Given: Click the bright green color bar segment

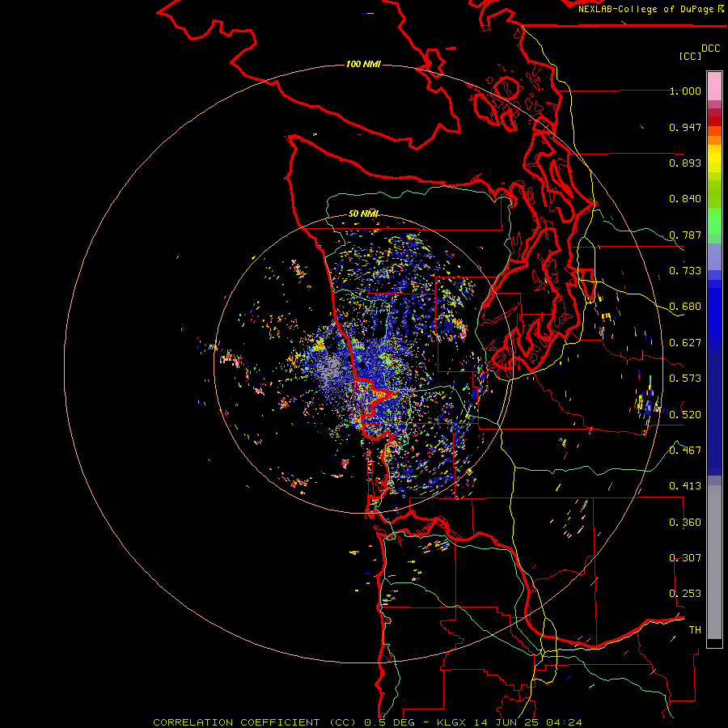Looking at the screenshot, I should [714, 221].
